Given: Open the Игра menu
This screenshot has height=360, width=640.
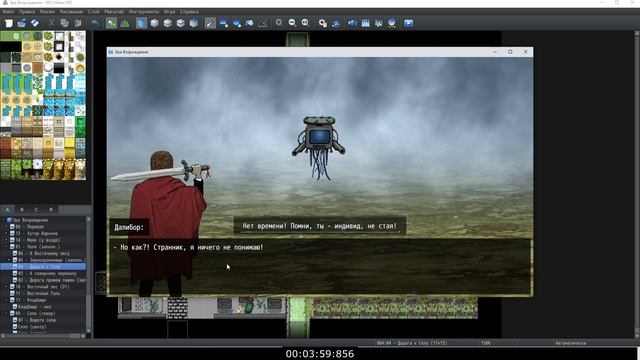Looking at the screenshot, I should (x=169, y=12).
